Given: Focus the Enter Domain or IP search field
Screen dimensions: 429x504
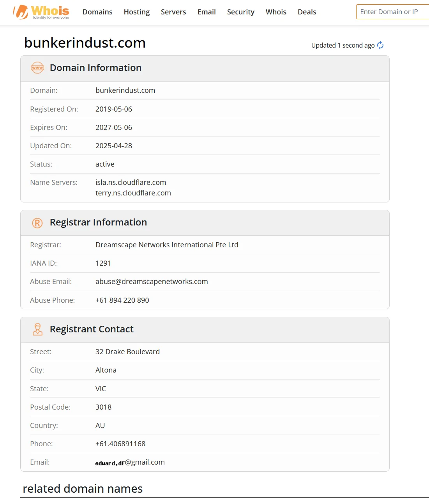Looking at the screenshot, I should click(x=392, y=12).
